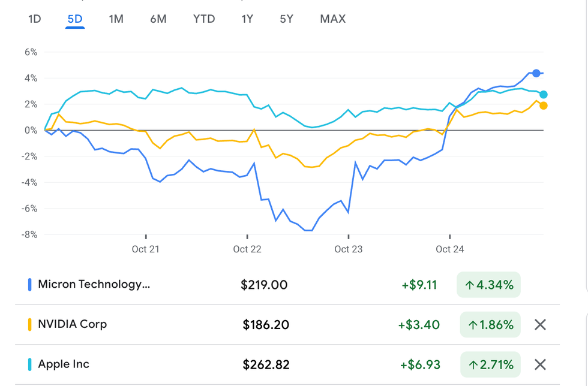Click the NVIDIA yellow color indicator
The height and width of the screenshot is (386, 588).
coord(30,325)
